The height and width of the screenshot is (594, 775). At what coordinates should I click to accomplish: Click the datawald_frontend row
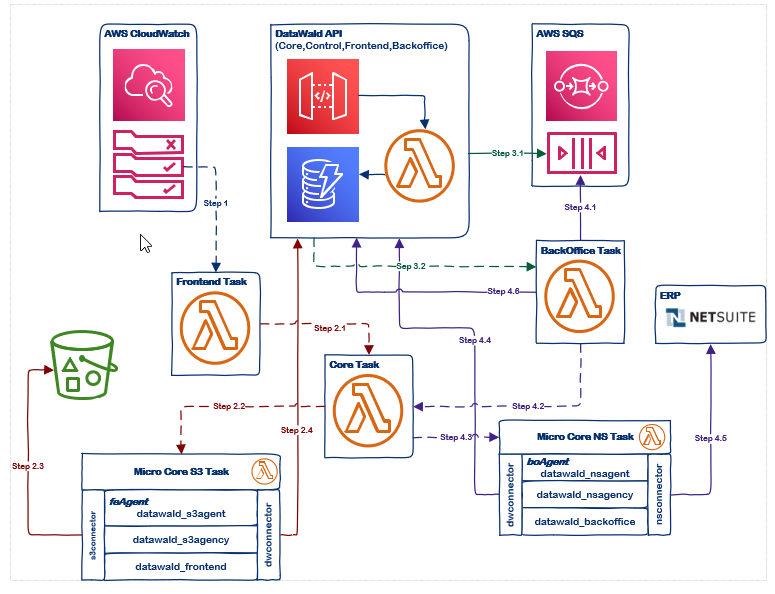[181, 567]
